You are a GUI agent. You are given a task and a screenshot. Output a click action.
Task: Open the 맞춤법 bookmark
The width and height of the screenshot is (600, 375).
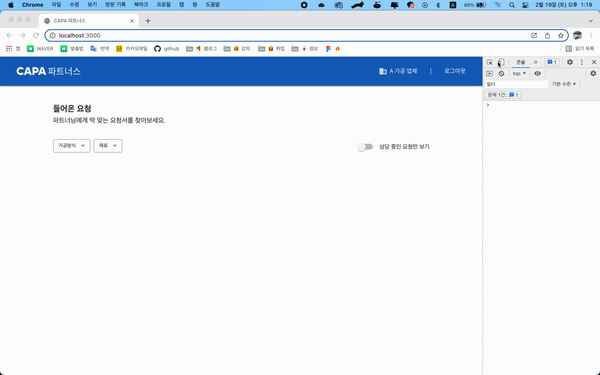point(72,49)
